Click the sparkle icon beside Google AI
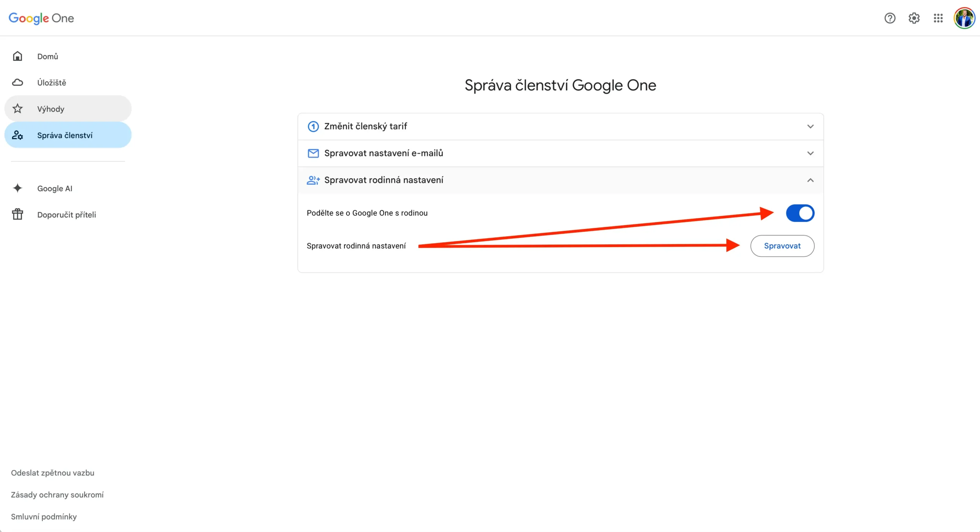 click(x=17, y=188)
